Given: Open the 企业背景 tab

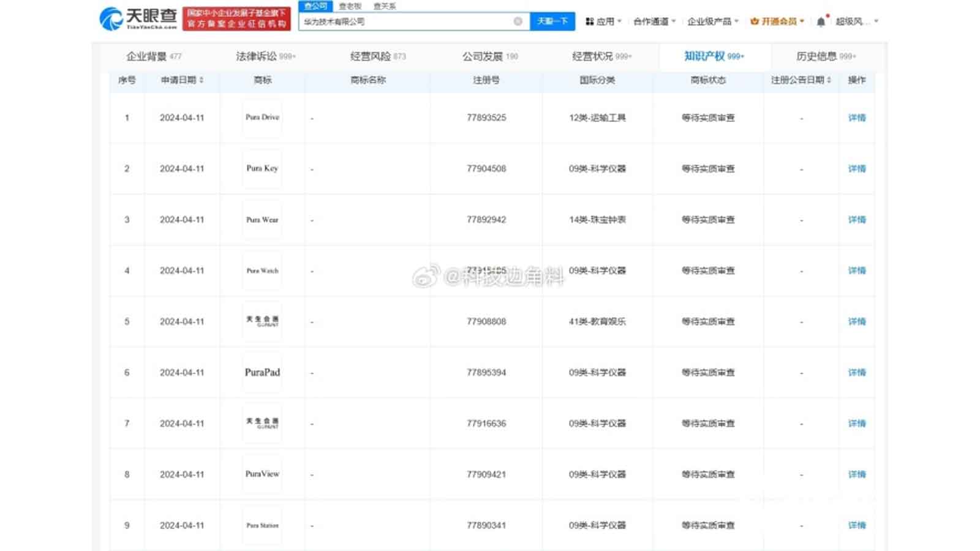Looking at the screenshot, I should click(x=154, y=56).
